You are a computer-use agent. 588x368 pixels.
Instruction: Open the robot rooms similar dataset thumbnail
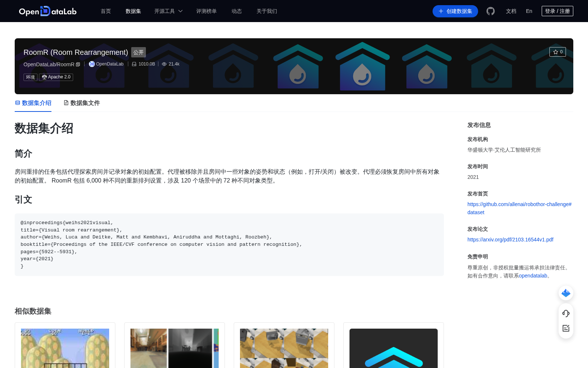click(x=284, y=348)
